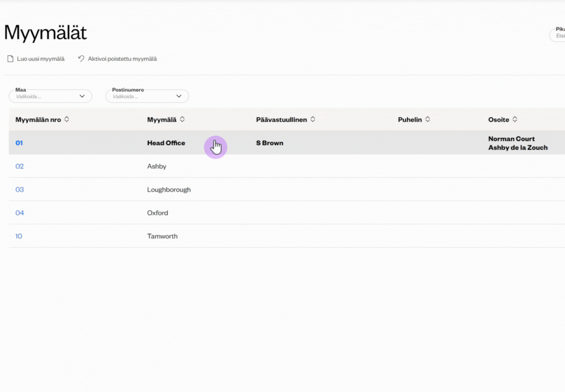565x392 pixels.
Task: Select the Tamworth store row
Action: coord(162,236)
